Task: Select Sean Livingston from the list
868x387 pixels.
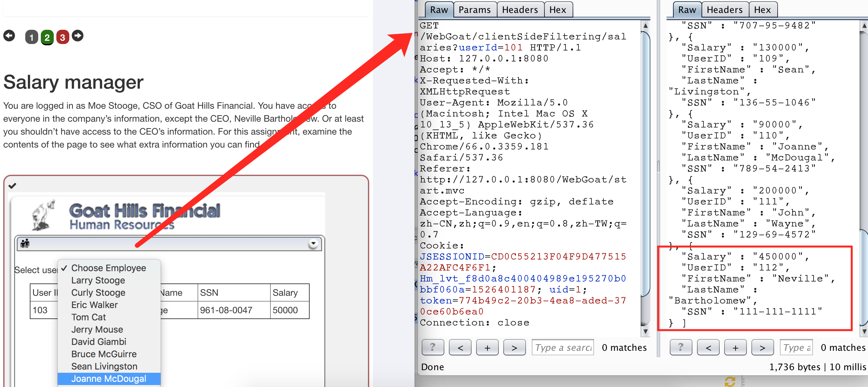Action: (109, 366)
